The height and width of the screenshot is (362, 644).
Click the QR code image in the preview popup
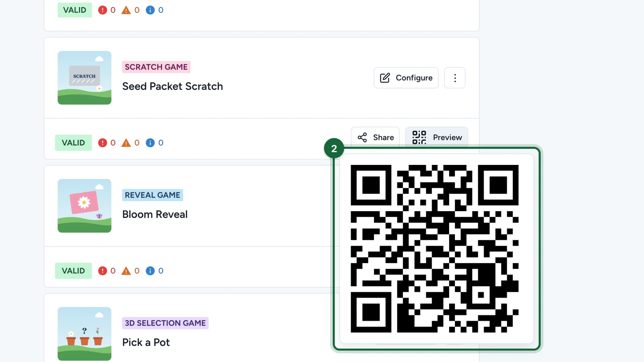pyautogui.click(x=435, y=249)
